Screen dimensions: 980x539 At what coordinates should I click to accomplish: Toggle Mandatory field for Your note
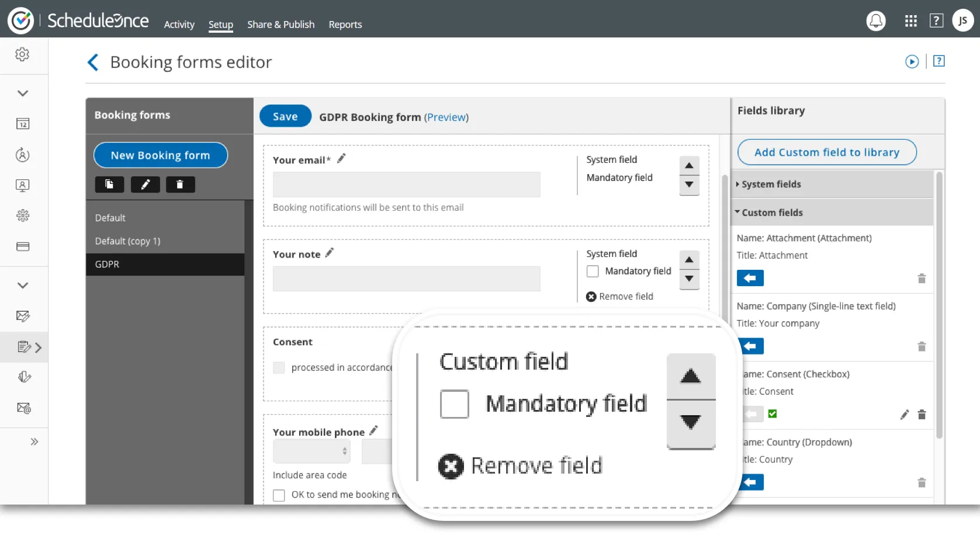coord(593,272)
